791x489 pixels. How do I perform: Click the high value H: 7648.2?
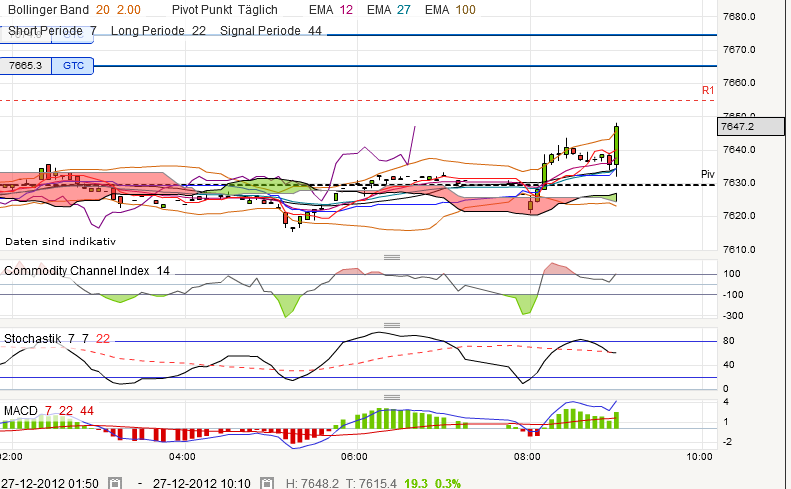(312, 483)
